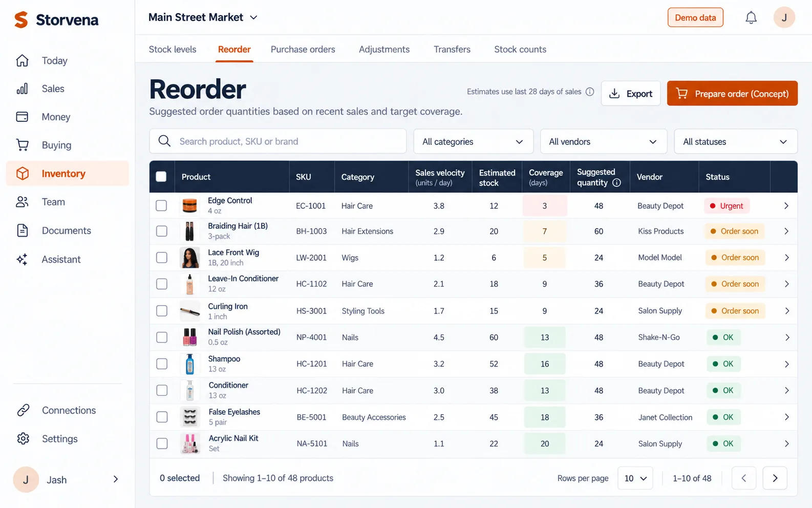Change Rows per page dropdown
The image size is (812, 508).
(635, 478)
